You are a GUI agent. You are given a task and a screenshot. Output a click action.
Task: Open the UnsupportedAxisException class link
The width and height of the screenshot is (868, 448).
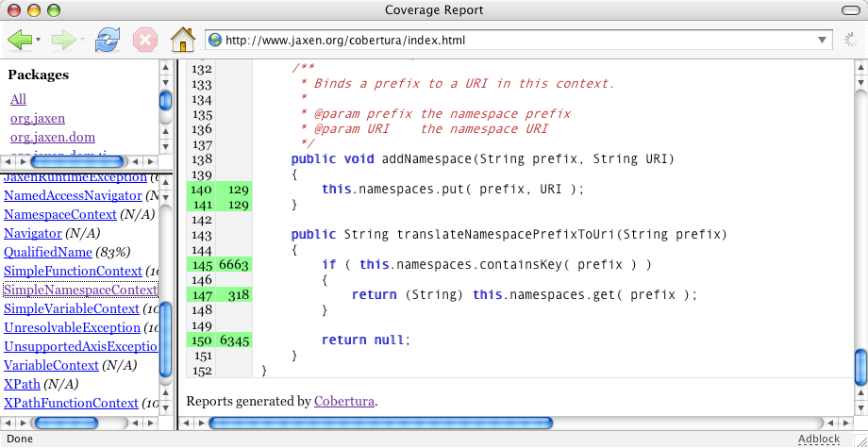click(81, 346)
